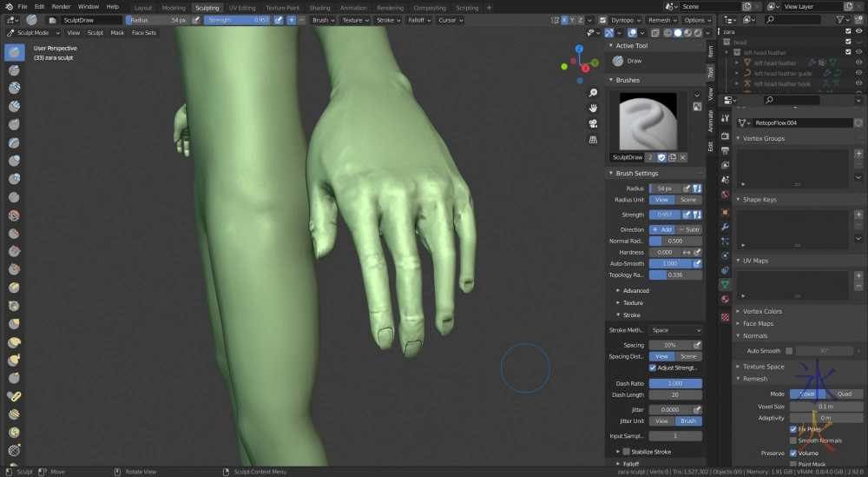
Task: Toggle the Dyntopo checkbox in header
Action: pyautogui.click(x=604, y=20)
